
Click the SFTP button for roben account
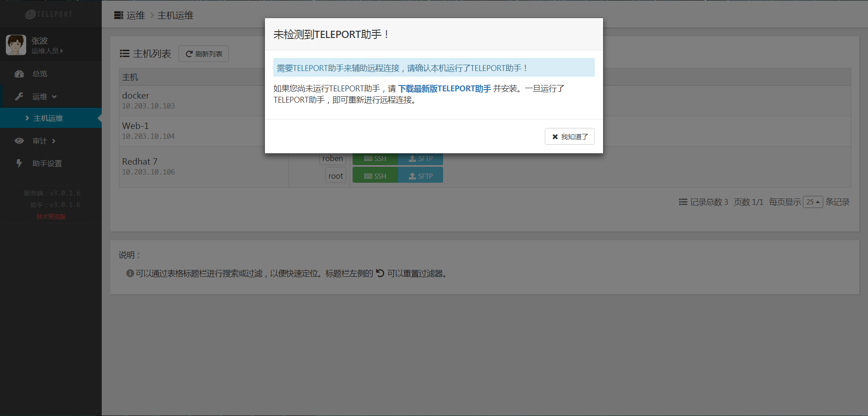[x=420, y=159]
